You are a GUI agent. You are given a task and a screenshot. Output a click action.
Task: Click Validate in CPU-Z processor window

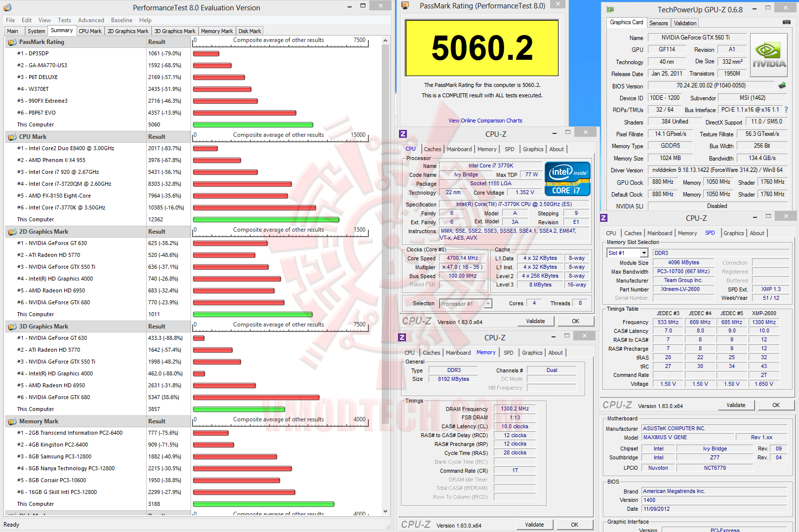click(x=535, y=321)
